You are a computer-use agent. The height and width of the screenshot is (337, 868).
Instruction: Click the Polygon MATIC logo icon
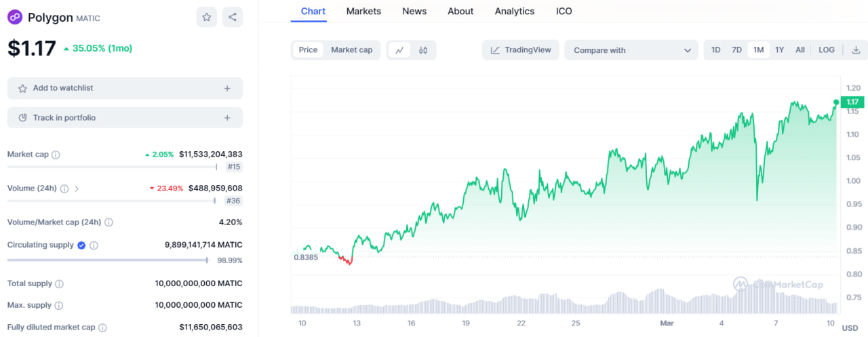click(x=15, y=18)
